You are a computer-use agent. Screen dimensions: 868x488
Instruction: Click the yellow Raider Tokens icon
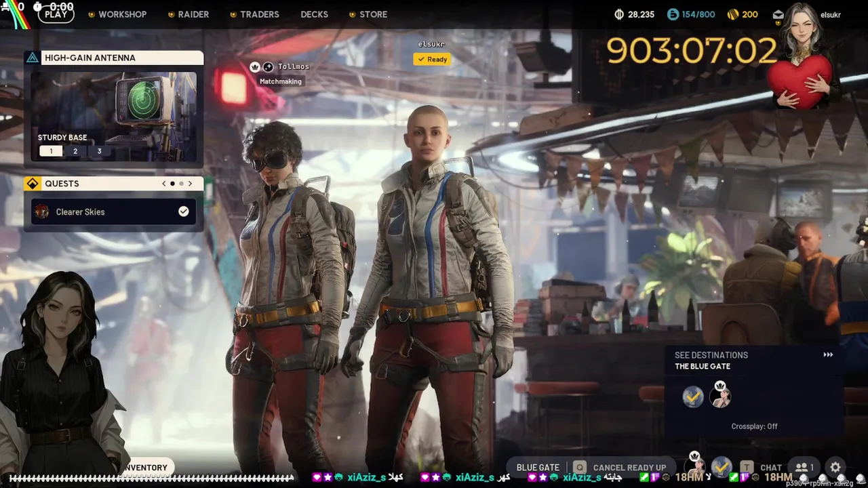pos(732,14)
